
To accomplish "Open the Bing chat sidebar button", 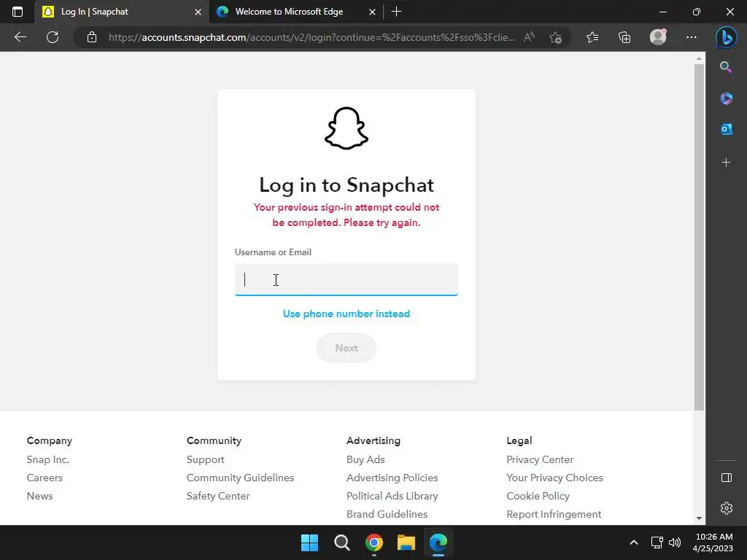I will coord(726,37).
